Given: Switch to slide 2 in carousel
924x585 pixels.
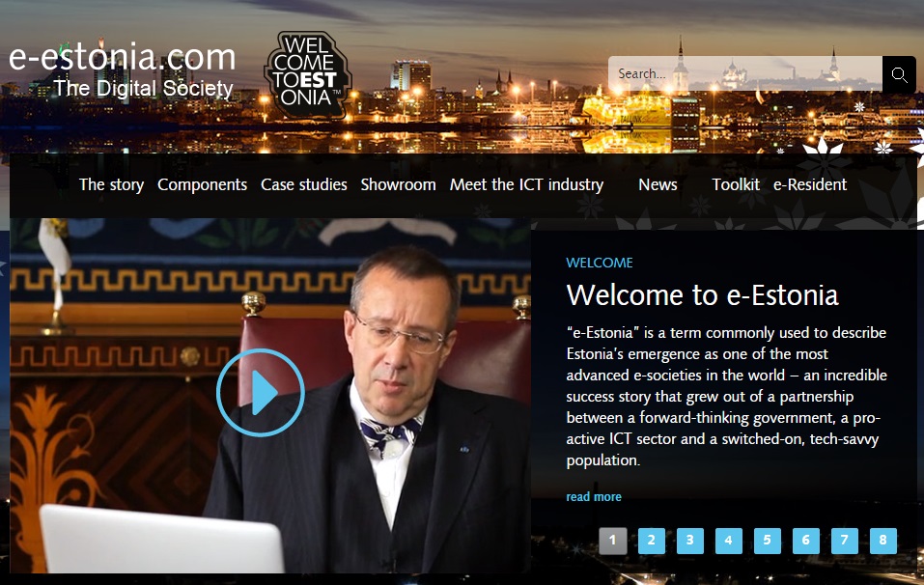Looking at the screenshot, I should pos(651,541).
